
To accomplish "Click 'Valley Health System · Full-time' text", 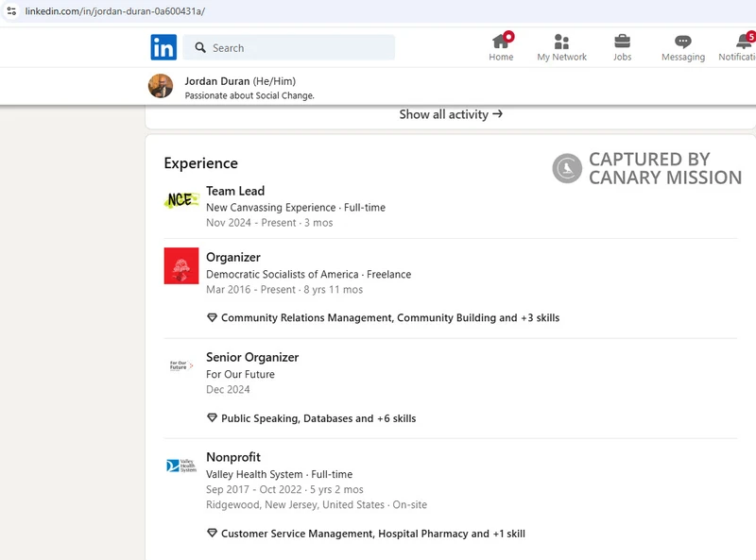I will [279, 474].
